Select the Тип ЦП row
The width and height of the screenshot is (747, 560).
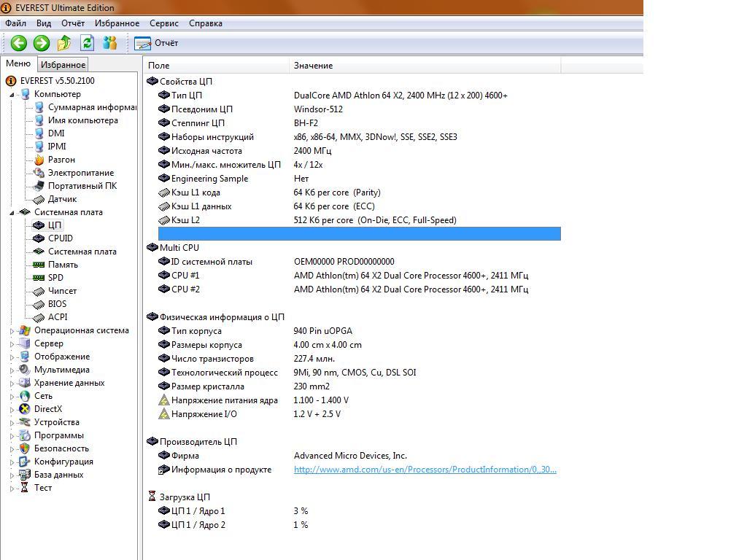(x=359, y=96)
